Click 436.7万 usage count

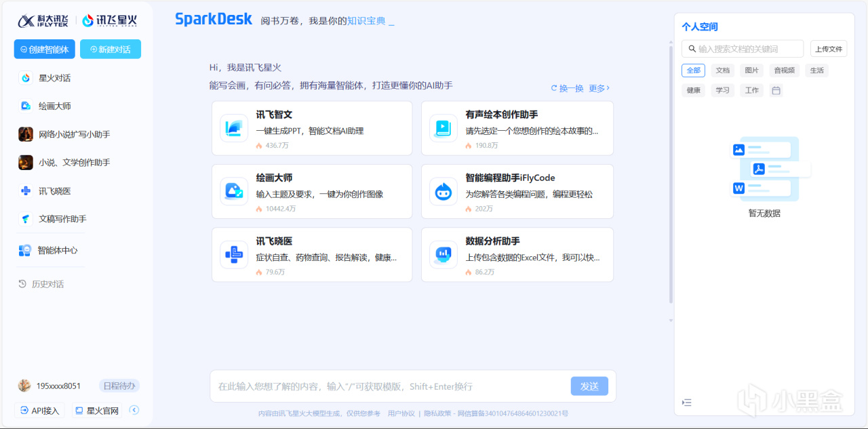[277, 146]
